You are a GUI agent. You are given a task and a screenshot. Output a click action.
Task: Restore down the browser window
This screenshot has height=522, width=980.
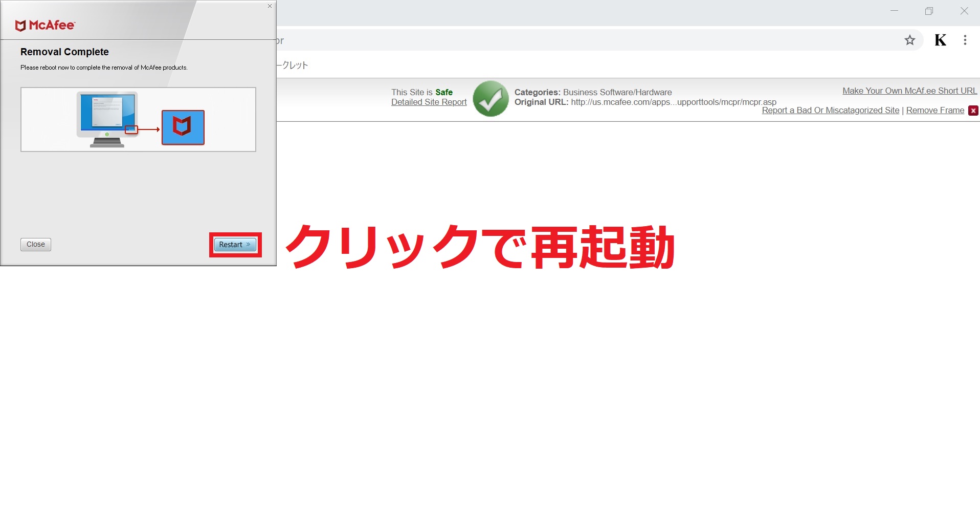pyautogui.click(x=929, y=11)
